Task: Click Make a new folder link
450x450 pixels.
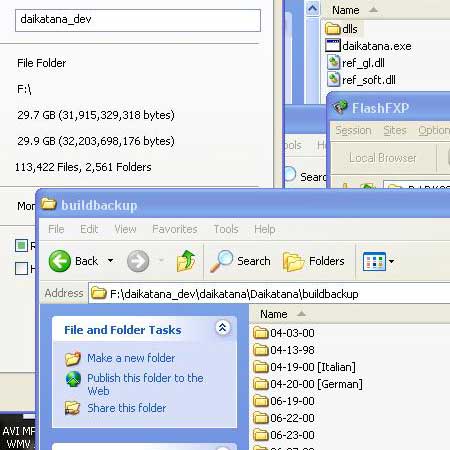Action: click(131, 358)
